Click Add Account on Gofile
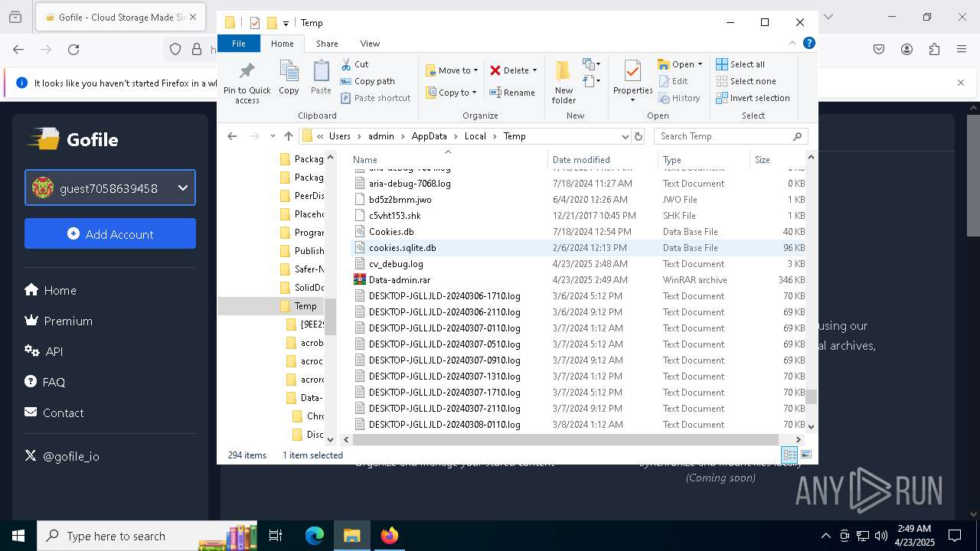Image resolution: width=980 pixels, height=551 pixels. (110, 234)
